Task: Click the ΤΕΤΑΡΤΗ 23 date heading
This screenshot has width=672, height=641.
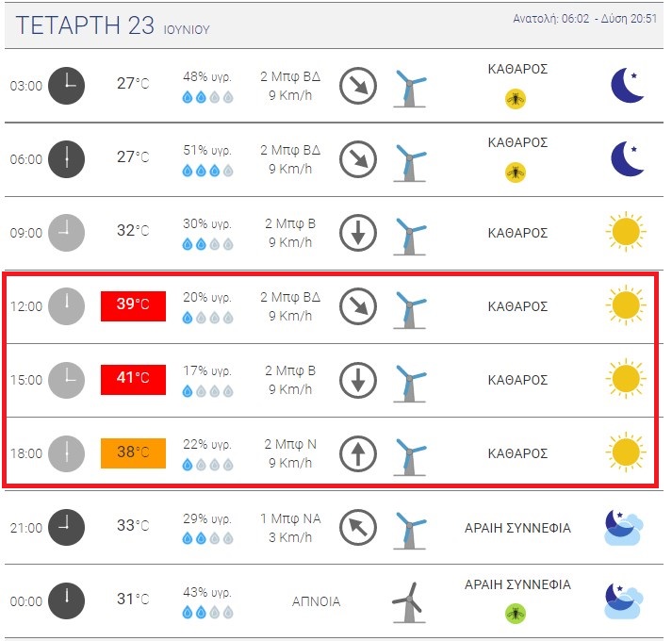Action: coord(85,25)
